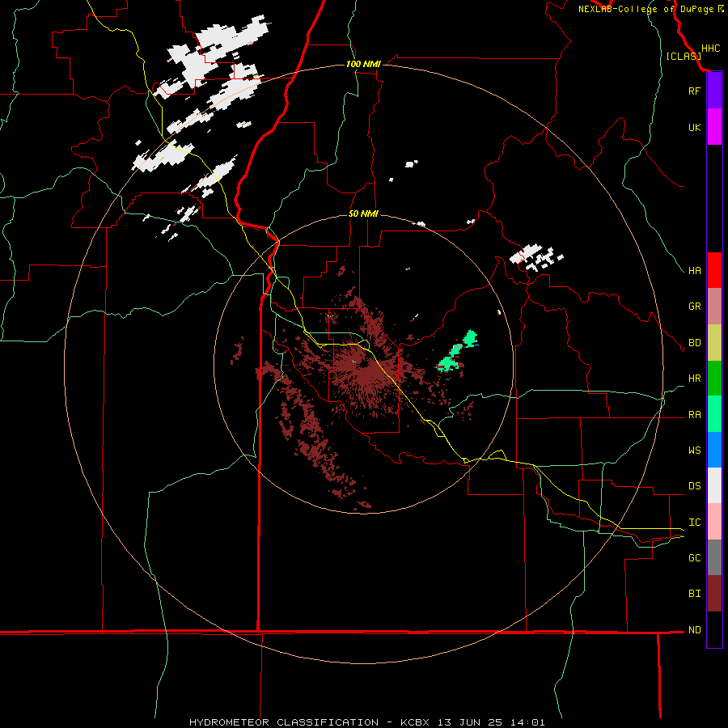Click the 100 NMI range ring label
Viewport: 728px width, 728px height.
pos(363,64)
